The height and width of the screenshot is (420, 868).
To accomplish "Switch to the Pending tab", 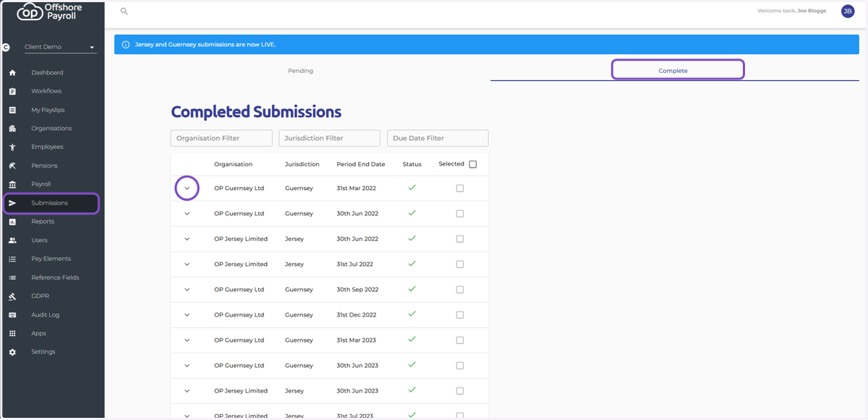I will click(301, 71).
